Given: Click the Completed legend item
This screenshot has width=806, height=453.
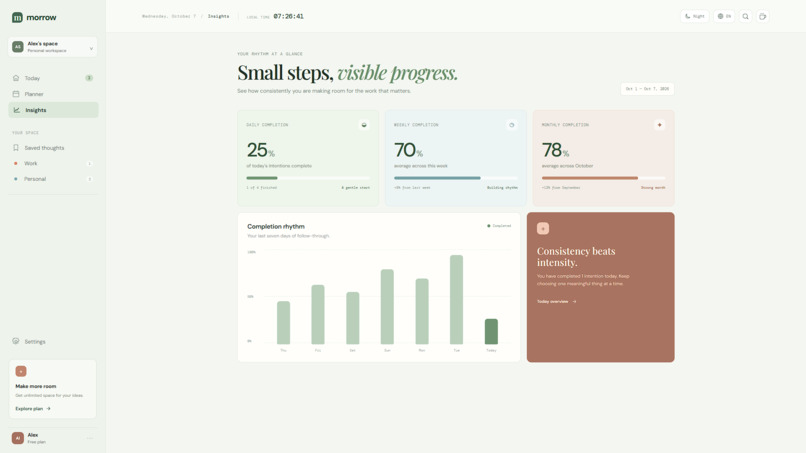Looking at the screenshot, I should pyautogui.click(x=499, y=226).
